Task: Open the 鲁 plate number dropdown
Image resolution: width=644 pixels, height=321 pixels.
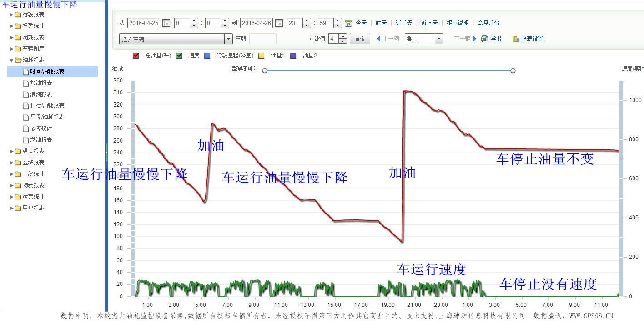Action: coord(423,39)
